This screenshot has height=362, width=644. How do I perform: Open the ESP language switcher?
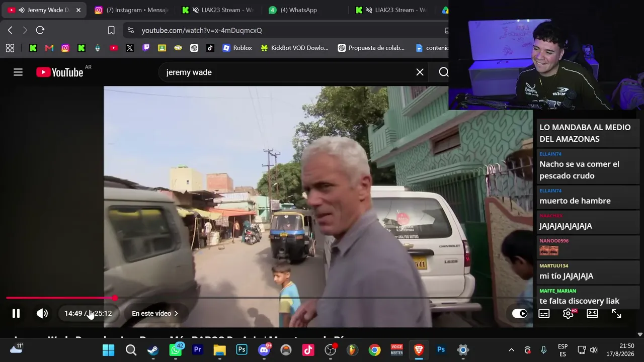562,350
